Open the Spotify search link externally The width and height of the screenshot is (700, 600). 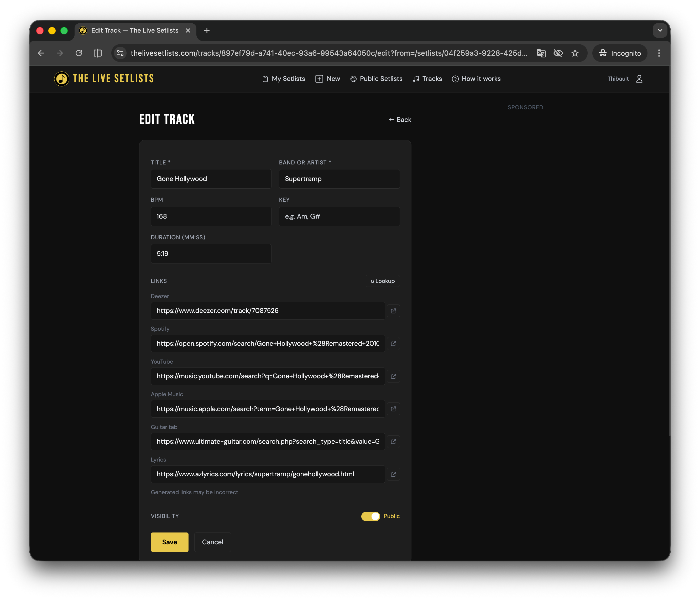click(x=393, y=343)
